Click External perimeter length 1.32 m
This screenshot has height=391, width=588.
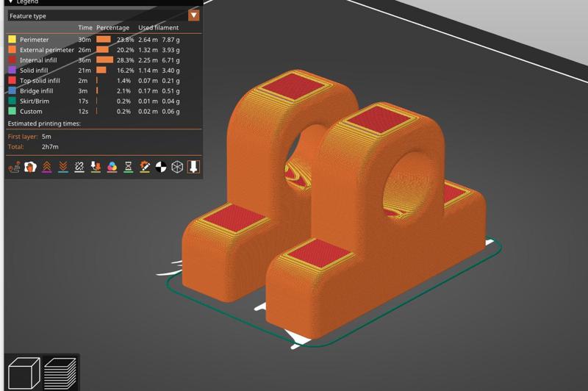coord(148,50)
